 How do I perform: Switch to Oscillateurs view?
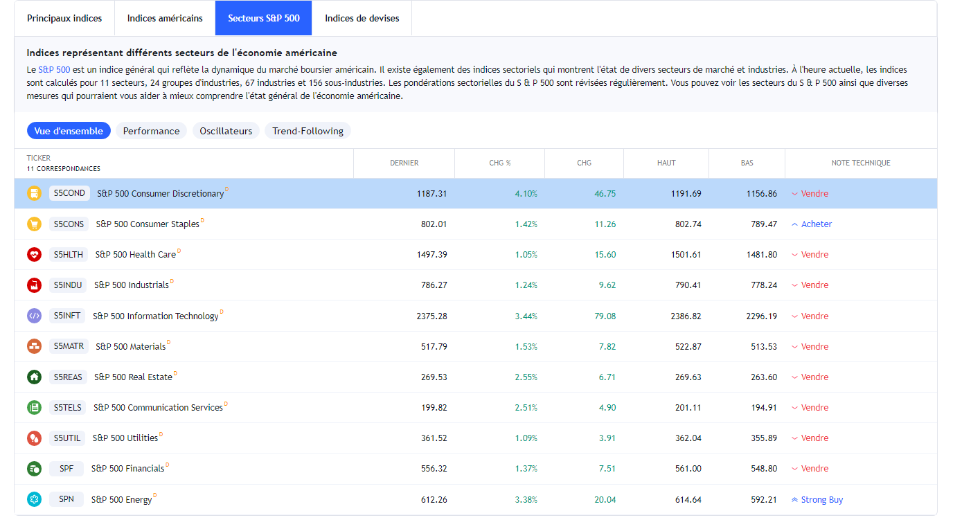coord(226,131)
